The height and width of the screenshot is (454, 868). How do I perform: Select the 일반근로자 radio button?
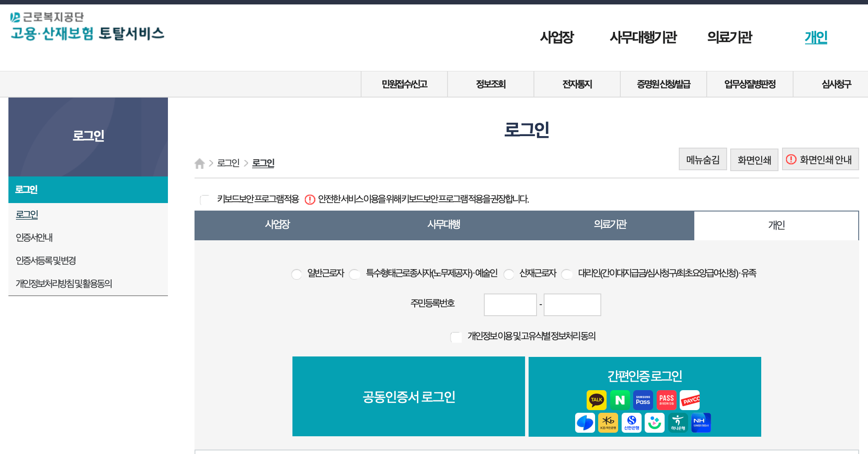[x=296, y=274]
